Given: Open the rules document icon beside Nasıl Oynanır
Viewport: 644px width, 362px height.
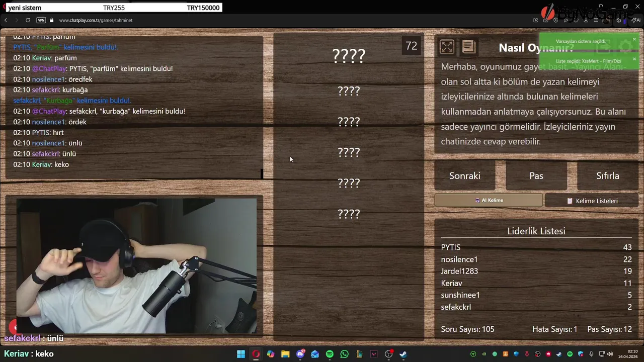Looking at the screenshot, I should click(468, 47).
